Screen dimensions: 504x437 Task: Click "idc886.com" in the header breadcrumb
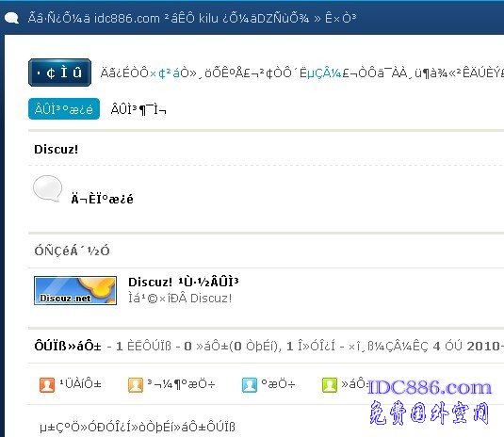127,18
